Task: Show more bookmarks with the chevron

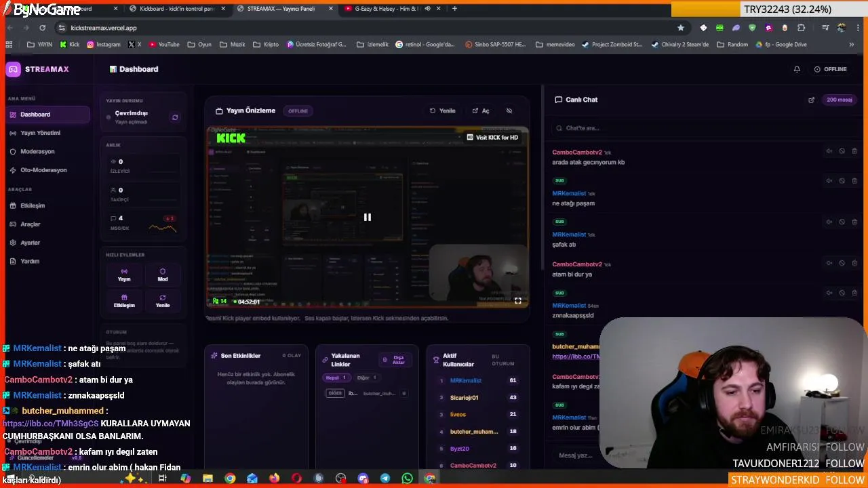Action: tap(852, 45)
